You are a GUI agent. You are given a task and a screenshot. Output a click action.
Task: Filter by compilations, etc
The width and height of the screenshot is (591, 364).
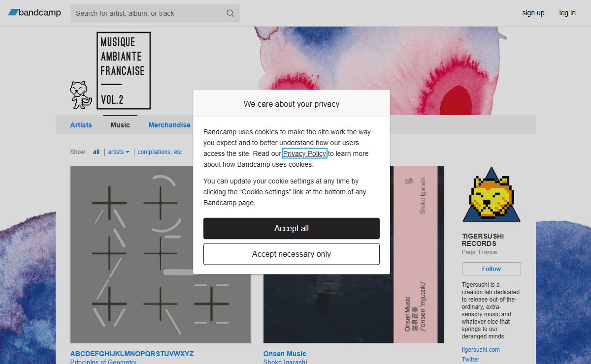pyautogui.click(x=160, y=152)
